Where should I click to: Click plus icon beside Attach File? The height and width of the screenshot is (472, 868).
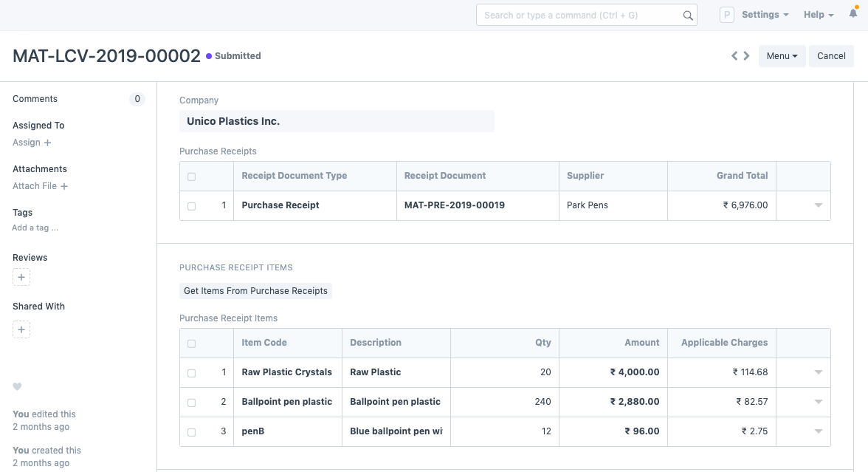pos(64,186)
